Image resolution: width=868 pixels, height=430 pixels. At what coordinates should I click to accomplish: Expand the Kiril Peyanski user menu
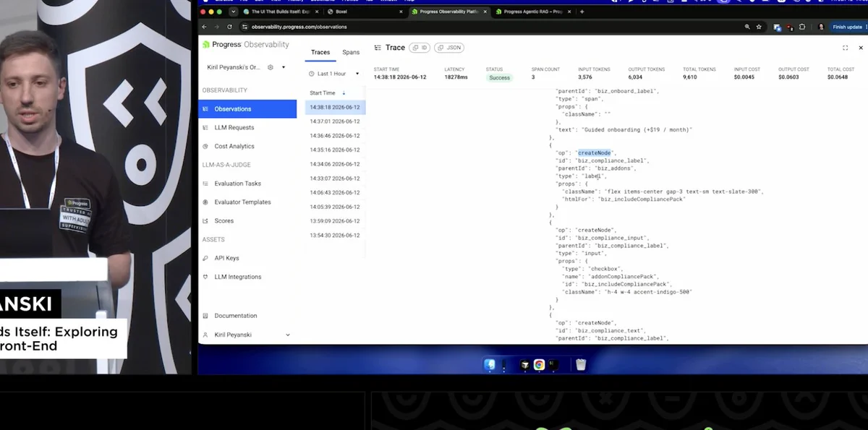click(x=288, y=335)
